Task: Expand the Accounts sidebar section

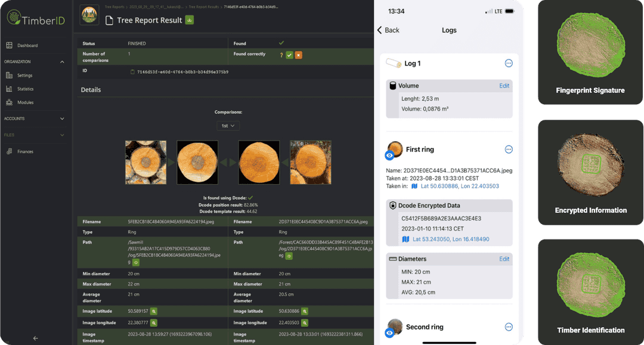Action: (x=62, y=119)
